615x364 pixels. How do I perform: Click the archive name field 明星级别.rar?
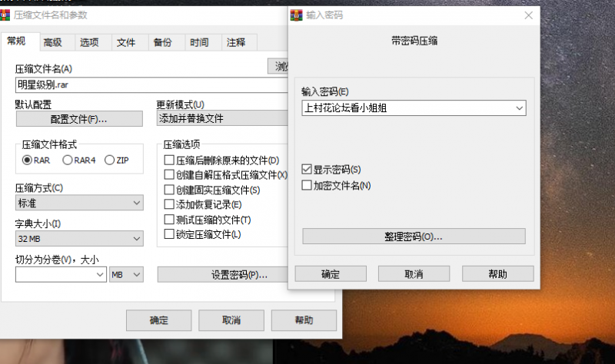pos(138,84)
